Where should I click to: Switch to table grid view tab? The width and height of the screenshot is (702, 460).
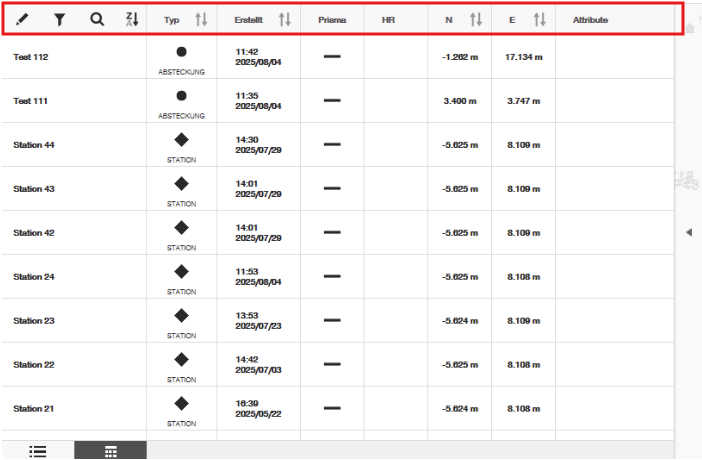tap(110, 450)
